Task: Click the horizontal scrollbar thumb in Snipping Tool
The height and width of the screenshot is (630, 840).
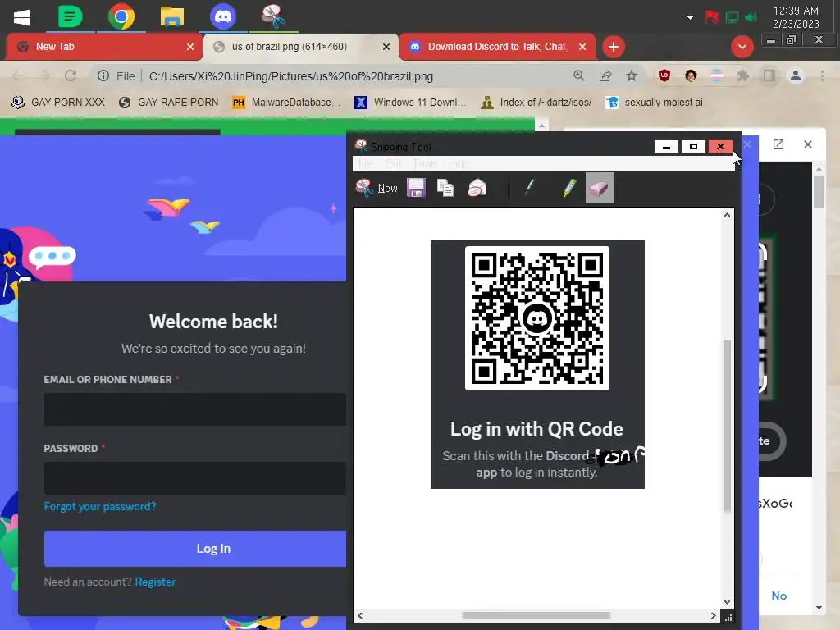Action: (x=536, y=615)
